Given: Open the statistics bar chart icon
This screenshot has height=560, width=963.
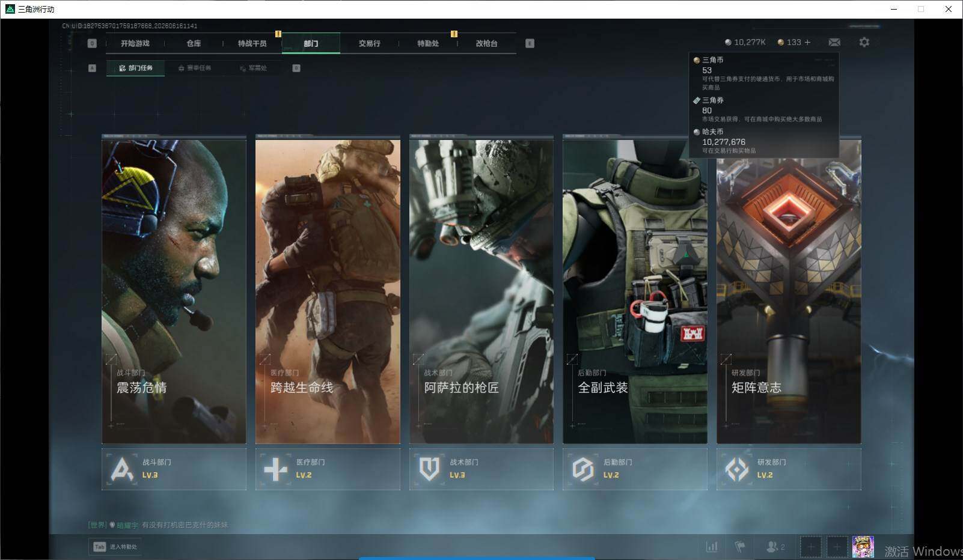Looking at the screenshot, I should tap(712, 547).
